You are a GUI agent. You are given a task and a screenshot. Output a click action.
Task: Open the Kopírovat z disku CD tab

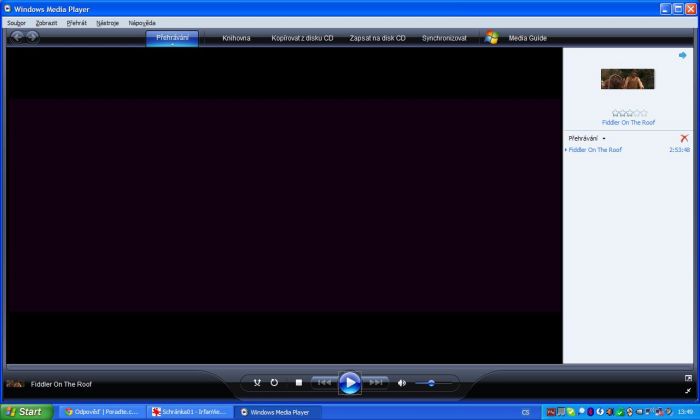point(302,38)
